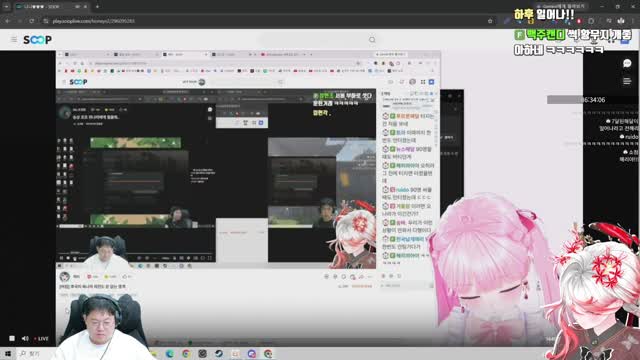The width and height of the screenshot is (640, 360).
Task: Mute the player volume speaker
Action: 25,338
